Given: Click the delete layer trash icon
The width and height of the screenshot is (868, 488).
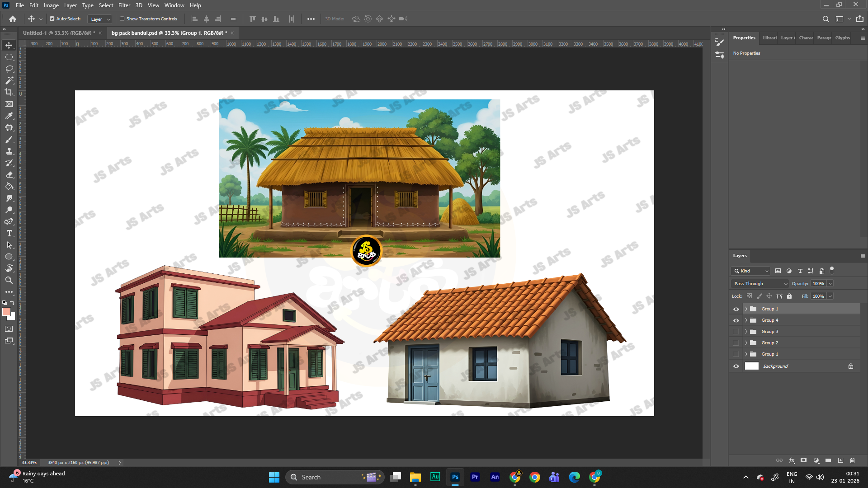Looking at the screenshot, I should point(852,460).
